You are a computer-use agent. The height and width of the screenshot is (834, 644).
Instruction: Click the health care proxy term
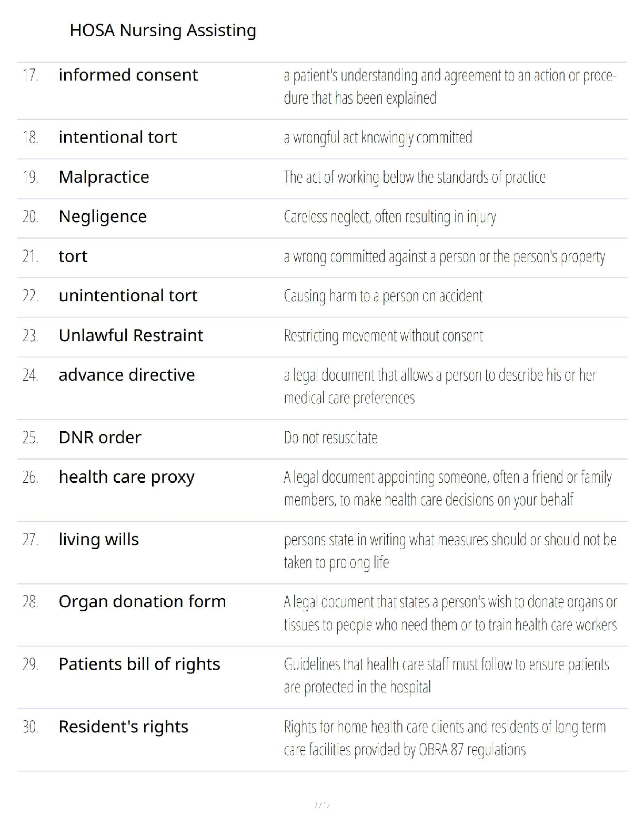coord(126,478)
